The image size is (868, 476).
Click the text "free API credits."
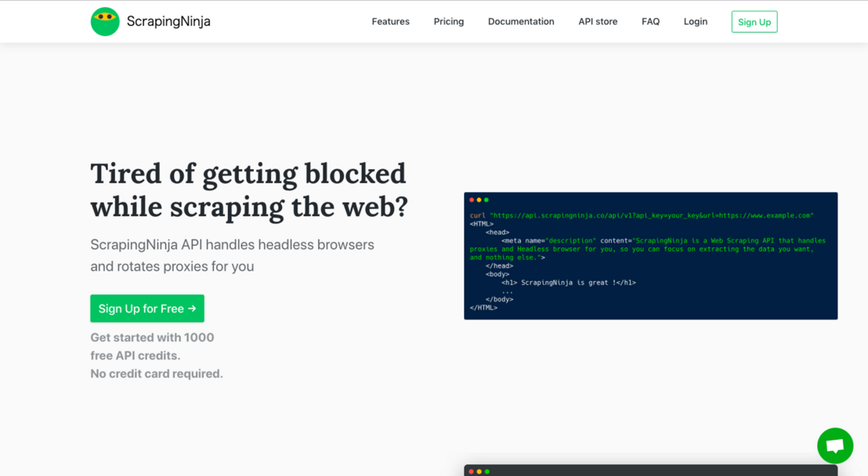coord(136,355)
